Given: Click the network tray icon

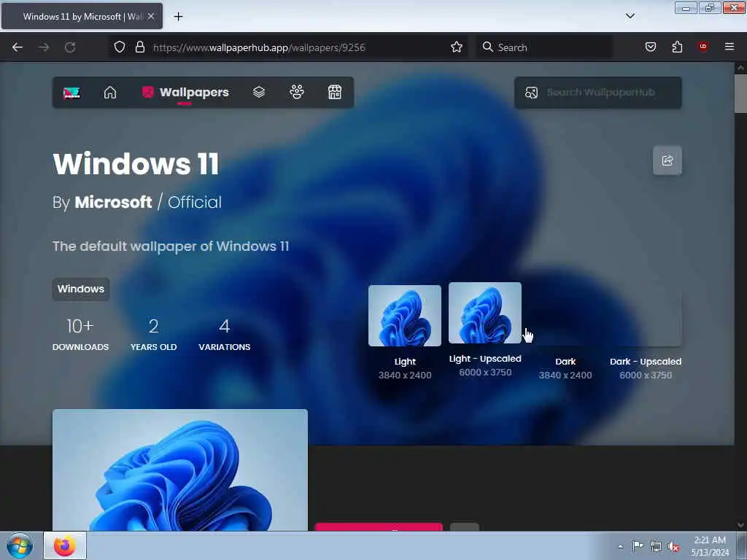Looking at the screenshot, I should pos(656,546).
